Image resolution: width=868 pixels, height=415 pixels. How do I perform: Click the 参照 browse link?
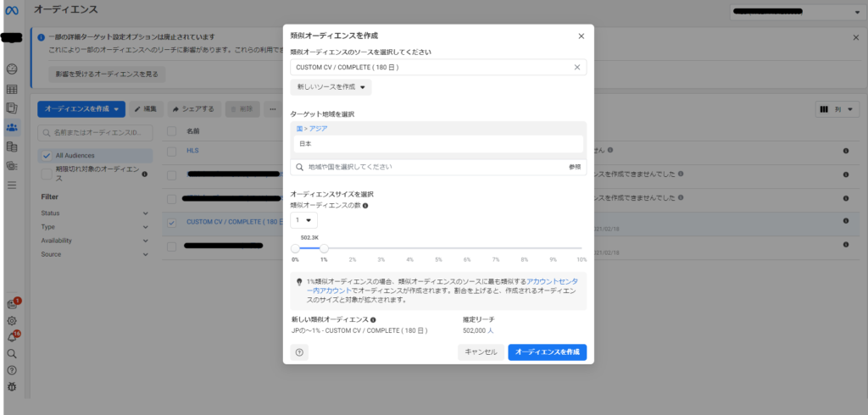[575, 168]
